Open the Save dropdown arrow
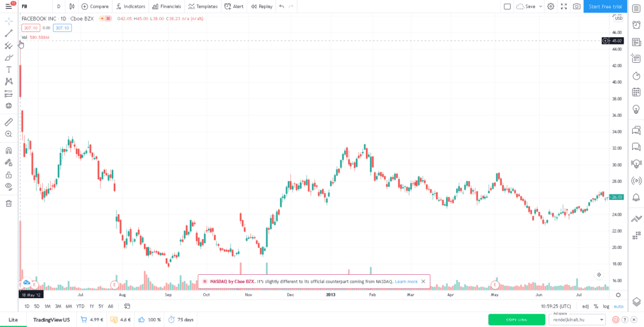Viewport: 644px width, 327px height. [x=540, y=6]
